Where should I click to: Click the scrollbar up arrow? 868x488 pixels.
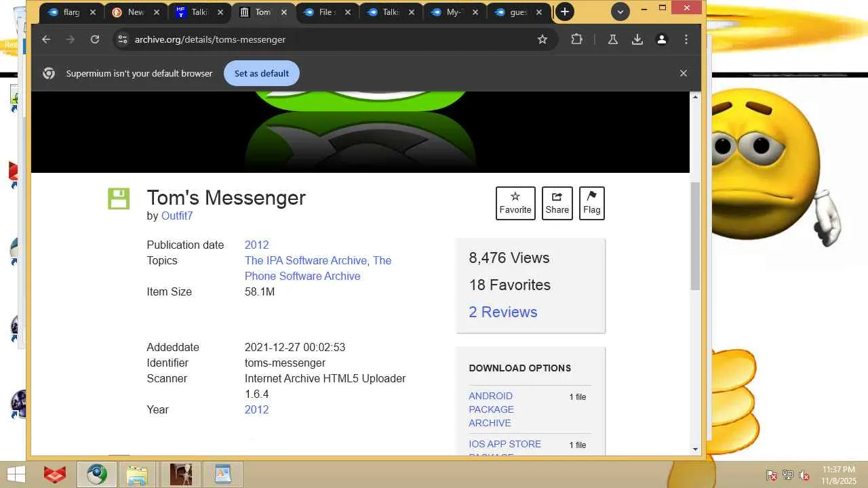tap(695, 98)
